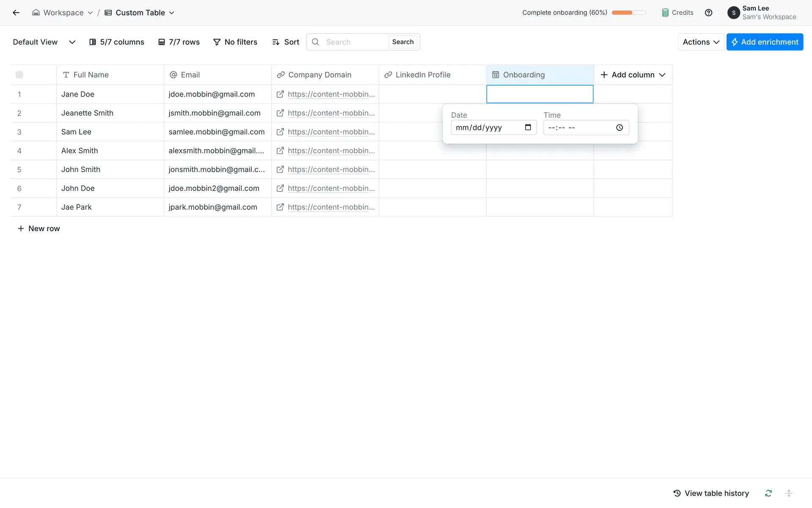The image size is (812, 508).
Task: Open the help question mark icon
Action: pos(708,13)
